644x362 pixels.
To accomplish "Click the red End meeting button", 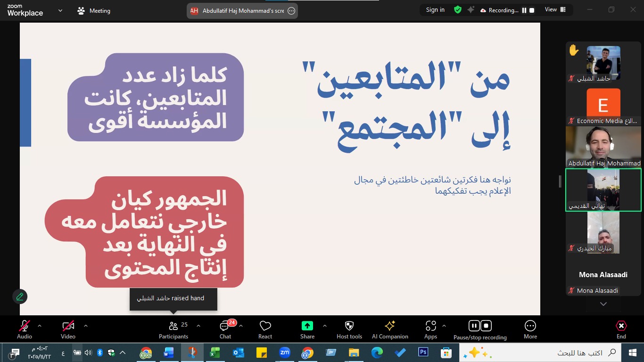I will coord(621,329).
